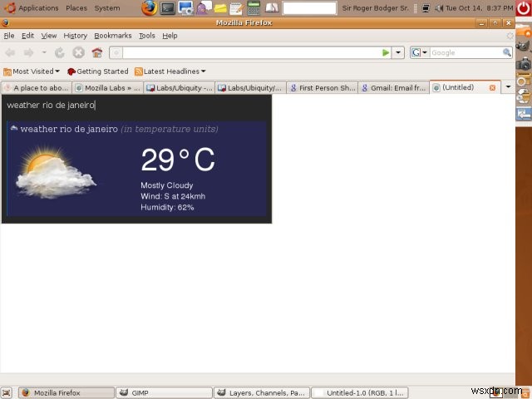Switch to the first 'Labs/Ubiquity -...' tab
Image resolution: width=532 pixels, height=399 pixels.
[x=180, y=88]
